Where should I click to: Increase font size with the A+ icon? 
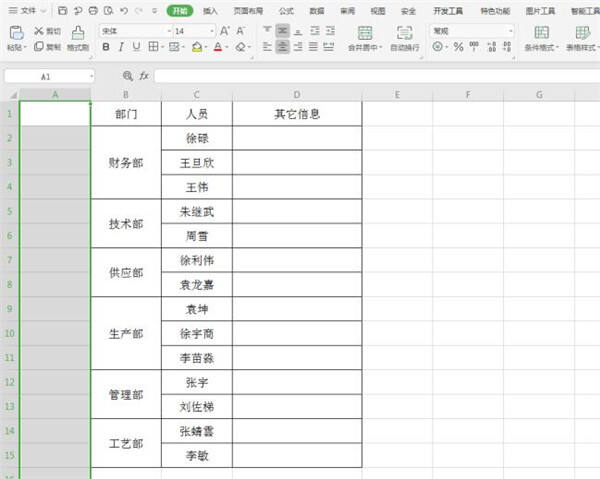tap(225, 31)
